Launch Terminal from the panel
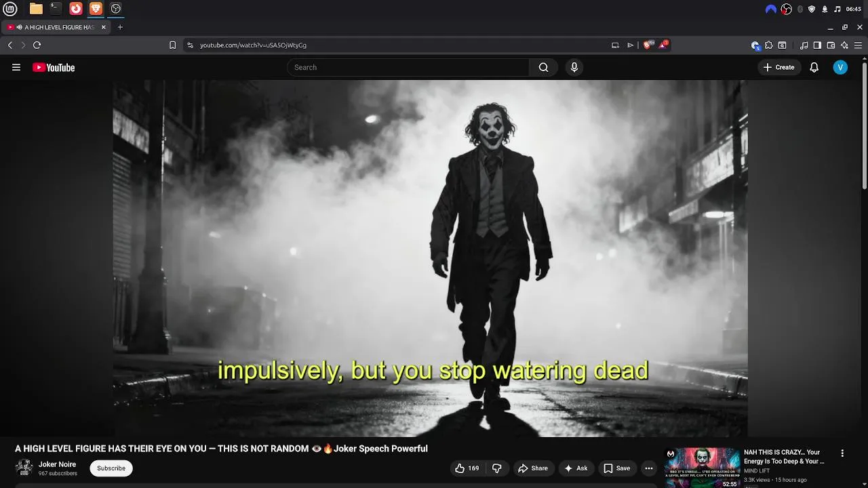Viewport: 868px width, 488px height. (56, 9)
